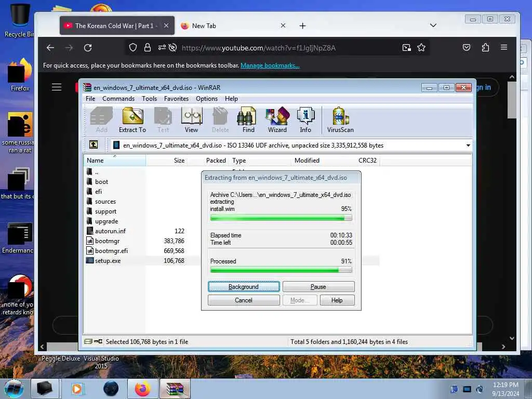Click the Processed 91% progress bar
This screenshot has width=532, height=399.
point(281,270)
